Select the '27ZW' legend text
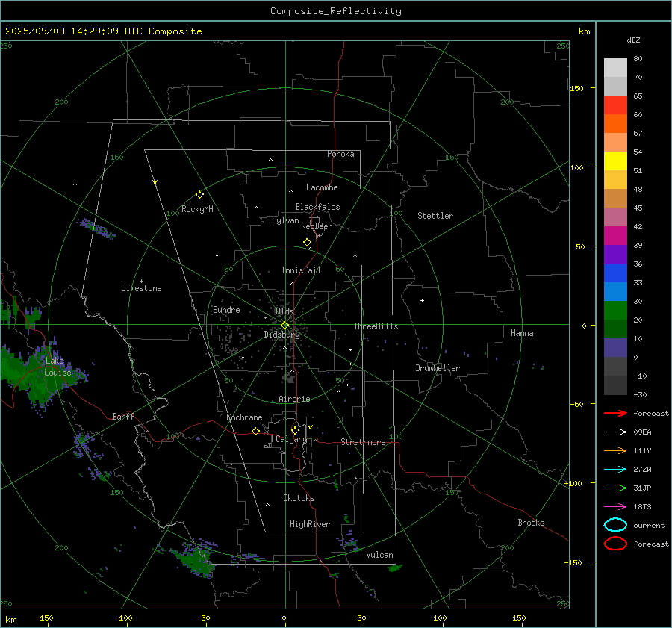 pos(642,470)
